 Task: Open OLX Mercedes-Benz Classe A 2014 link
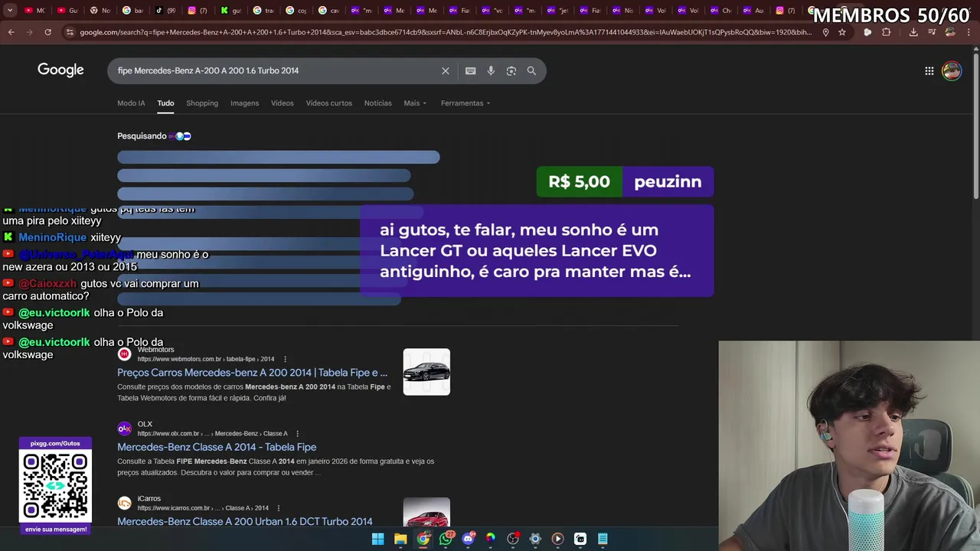point(217,447)
